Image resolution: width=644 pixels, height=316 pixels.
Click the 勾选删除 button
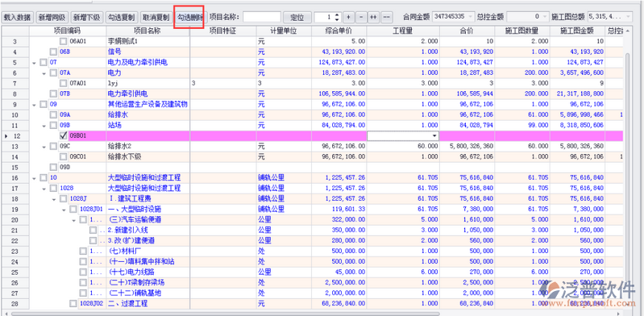click(x=190, y=17)
